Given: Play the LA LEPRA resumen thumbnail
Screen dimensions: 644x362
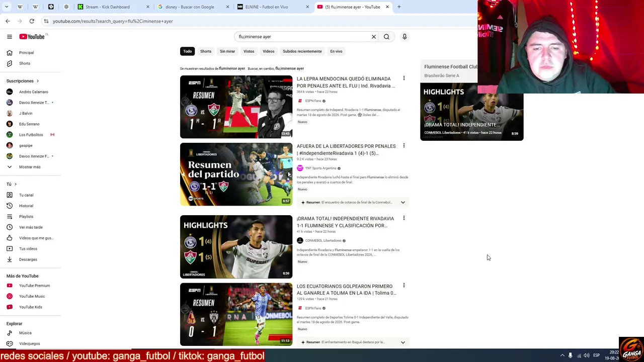Looking at the screenshot, I should click(236, 107).
